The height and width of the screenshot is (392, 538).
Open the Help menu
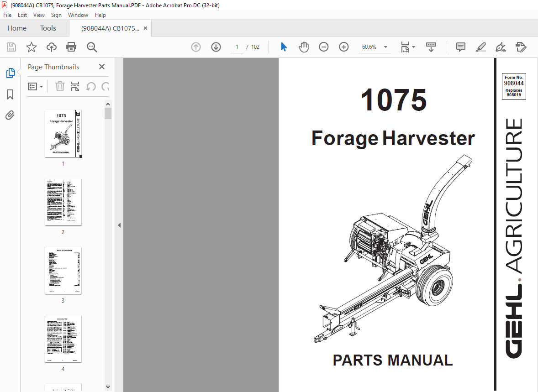point(100,15)
